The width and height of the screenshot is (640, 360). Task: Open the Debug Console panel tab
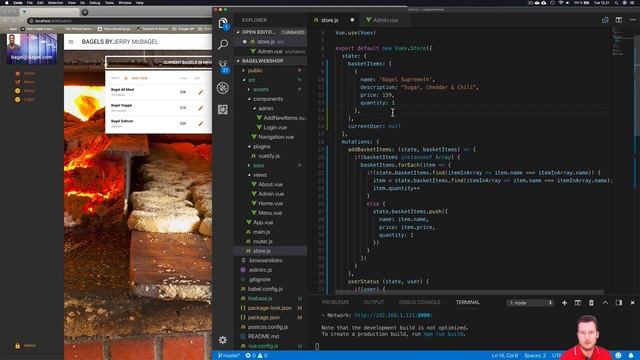pos(420,302)
